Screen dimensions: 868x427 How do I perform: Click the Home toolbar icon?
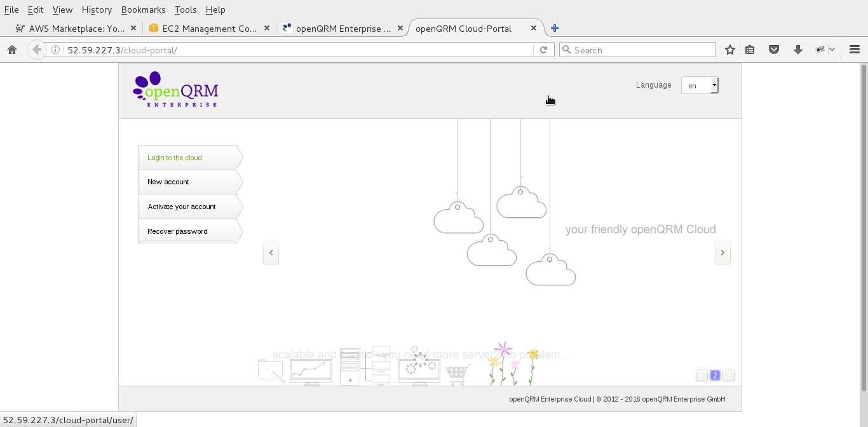click(x=11, y=50)
